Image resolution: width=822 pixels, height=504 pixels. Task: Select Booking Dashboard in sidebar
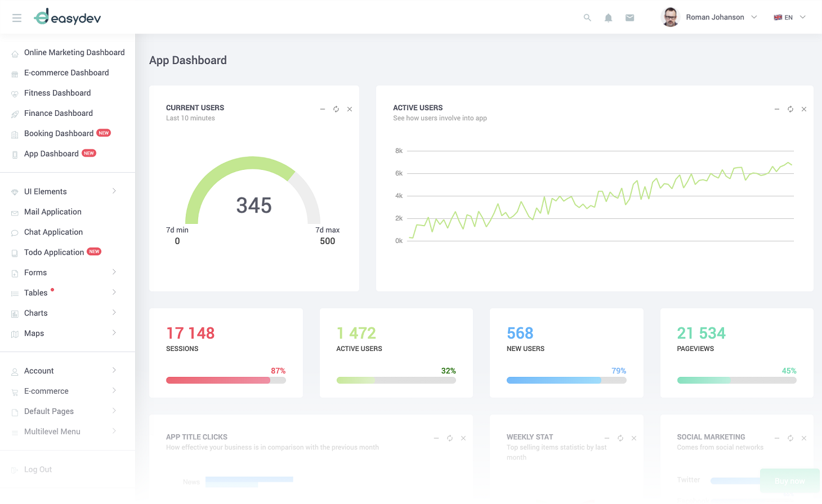tap(59, 133)
